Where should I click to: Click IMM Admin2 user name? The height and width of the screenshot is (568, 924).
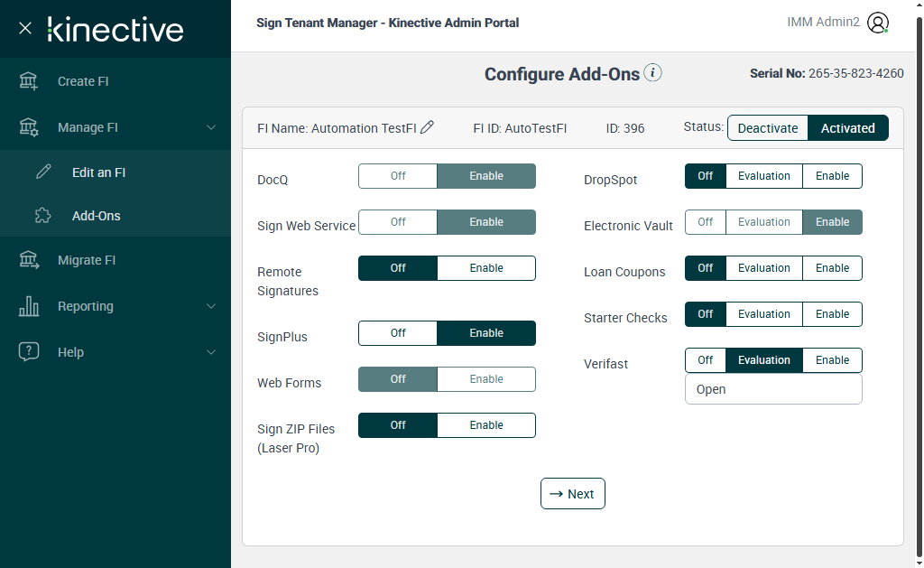point(823,22)
